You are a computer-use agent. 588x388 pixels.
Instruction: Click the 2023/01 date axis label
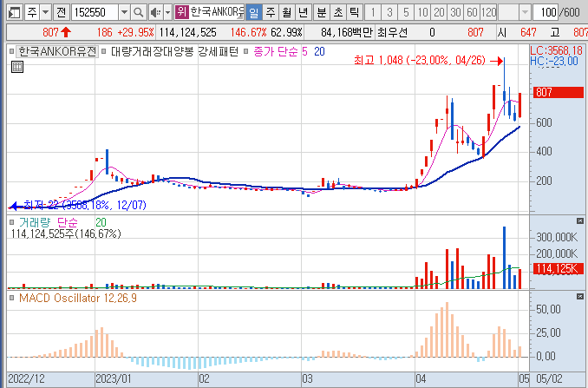pyautogui.click(x=114, y=378)
